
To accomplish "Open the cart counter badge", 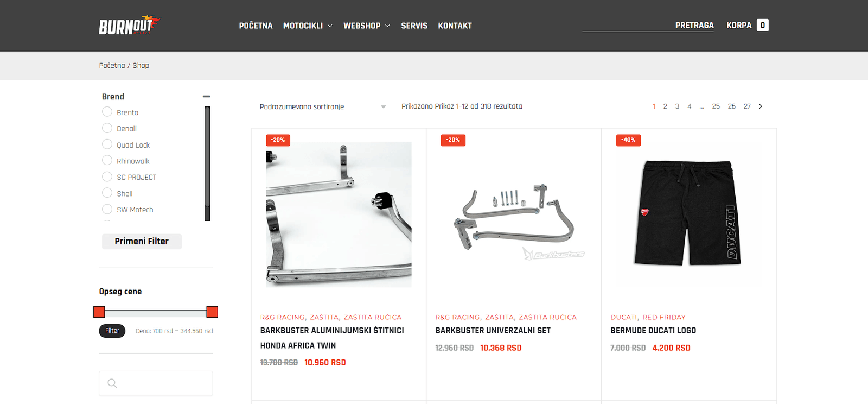I will 762,25.
